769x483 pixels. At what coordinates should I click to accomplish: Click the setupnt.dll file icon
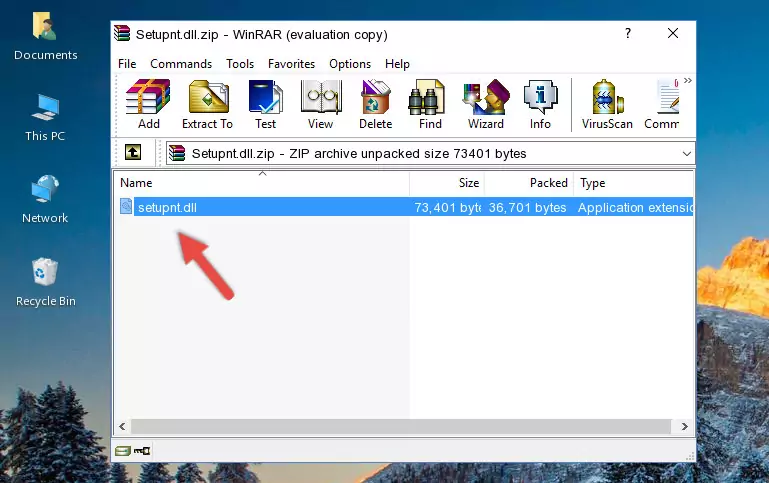tap(126, 206)
